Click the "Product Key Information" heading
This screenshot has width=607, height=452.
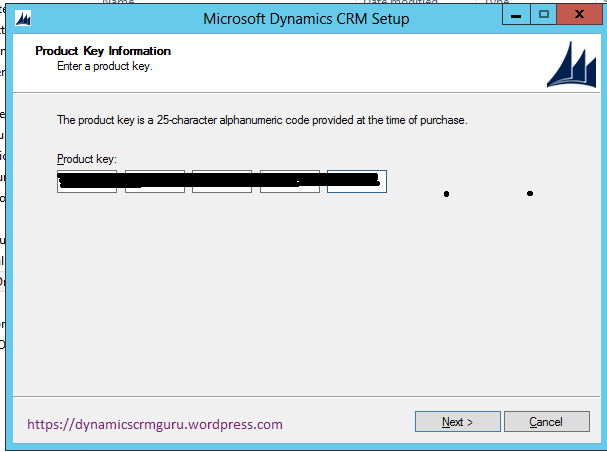103,51
